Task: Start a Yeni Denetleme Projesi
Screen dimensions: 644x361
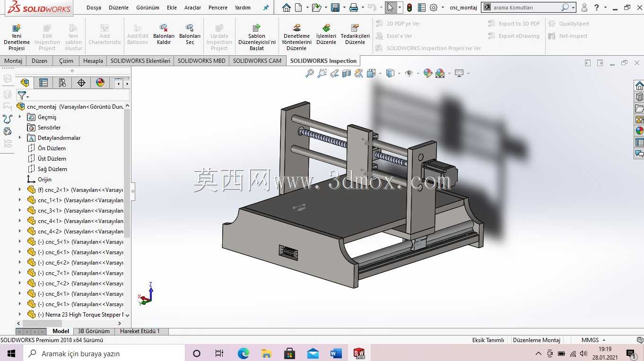Action: pos(17,37)
